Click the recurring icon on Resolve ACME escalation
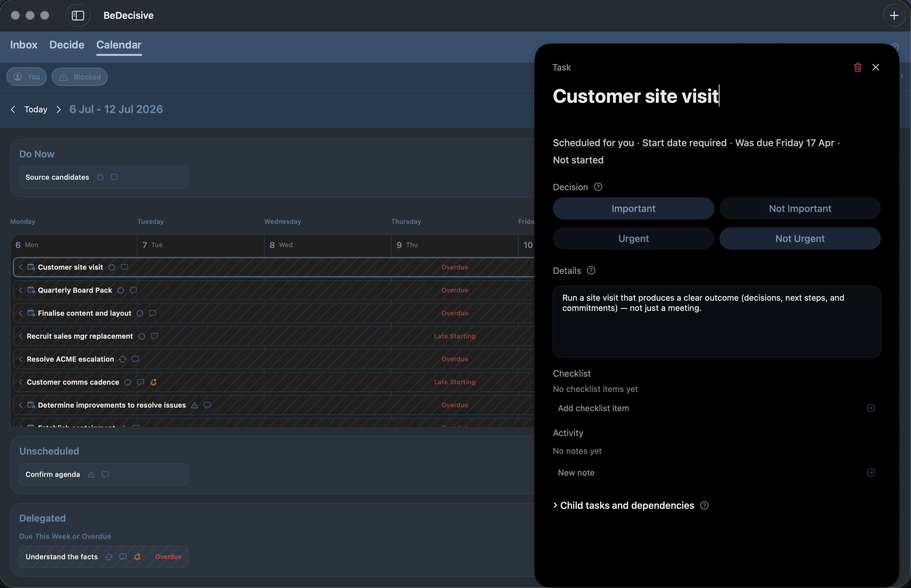This screenshot has height=588, width=911. [x=123, y=359]
